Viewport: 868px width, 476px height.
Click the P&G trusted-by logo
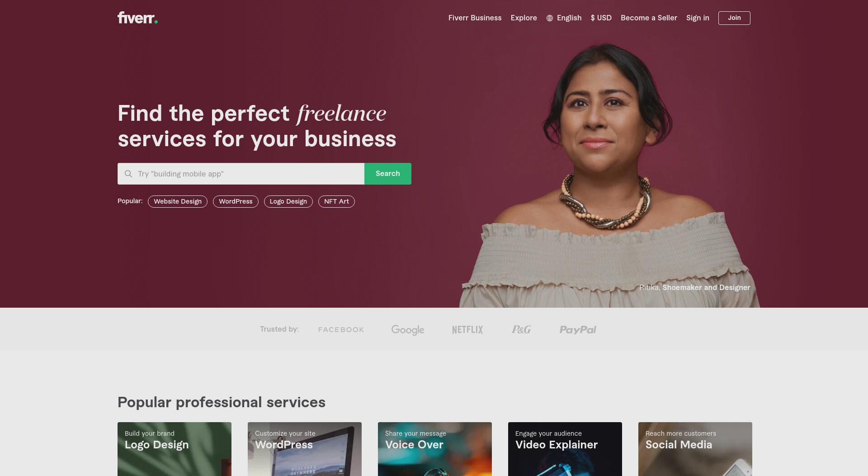pos(521,330)
